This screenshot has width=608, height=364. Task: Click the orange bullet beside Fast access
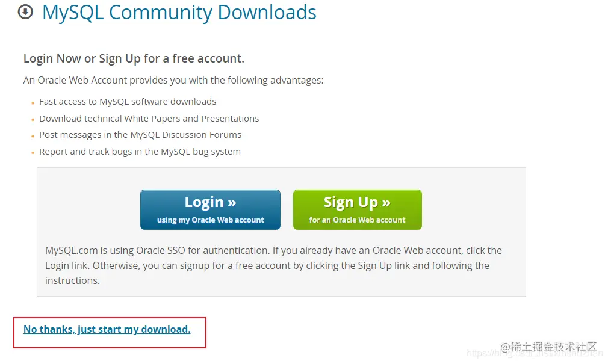[33, 103]
